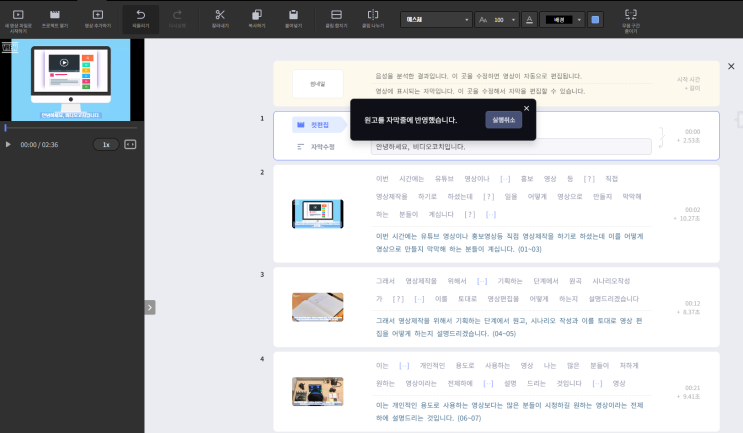Select clip number 2
The height and width of the screenshot is (433, 743).
pyautogui.click(x=262, y=172)
